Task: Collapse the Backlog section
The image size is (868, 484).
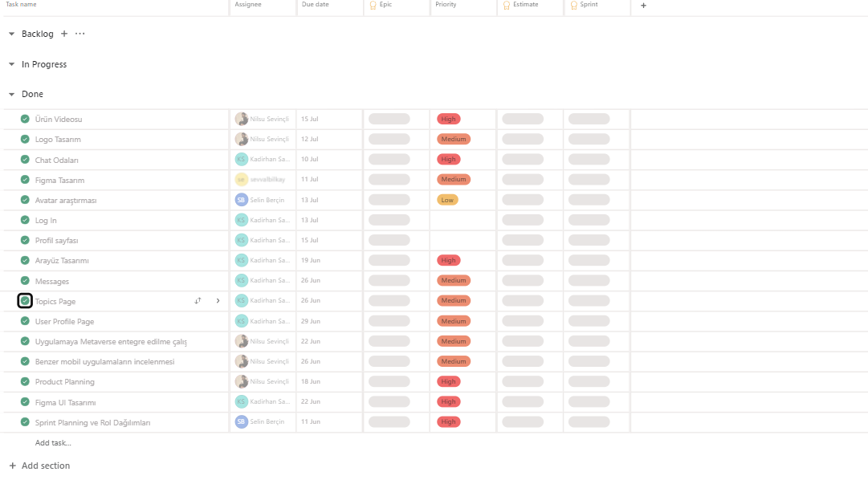Action: 10,34
